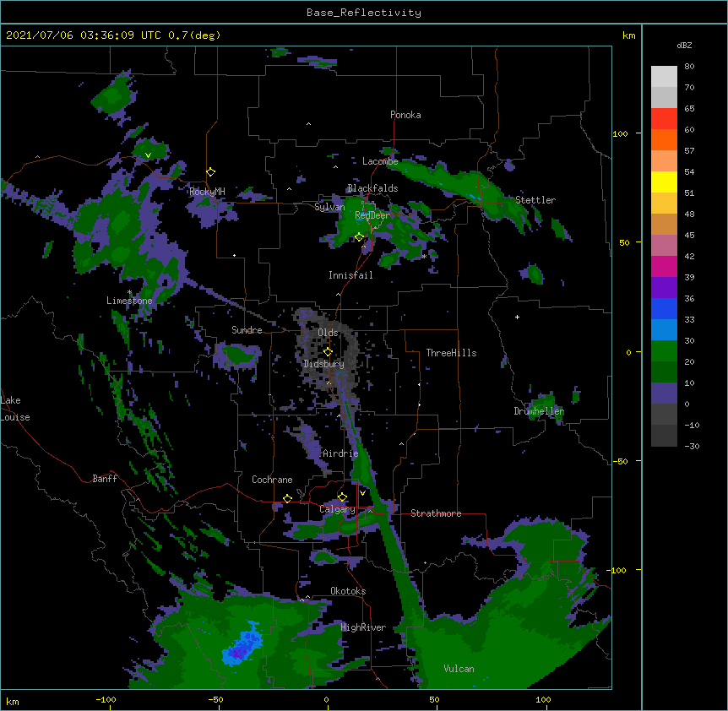The width and height of the screenshot is (728, 711).
Task: Click the blue storm cell west of HighRiver
Action: click(242, 646)
